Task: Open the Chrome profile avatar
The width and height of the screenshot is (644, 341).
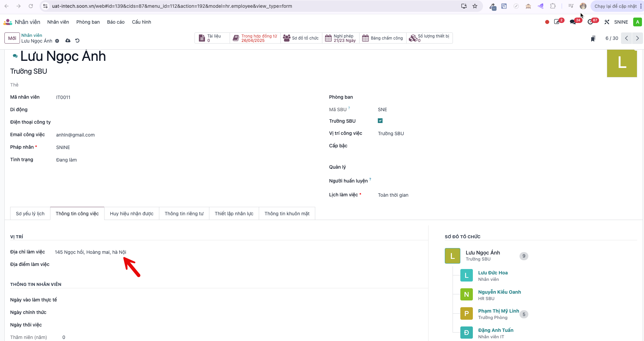Action: coord(583,6)
